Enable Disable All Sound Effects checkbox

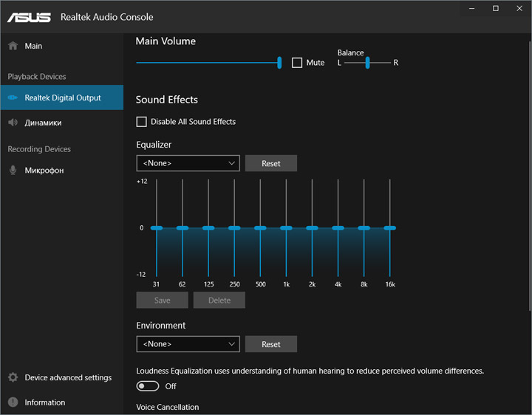[x=142, y=122]
